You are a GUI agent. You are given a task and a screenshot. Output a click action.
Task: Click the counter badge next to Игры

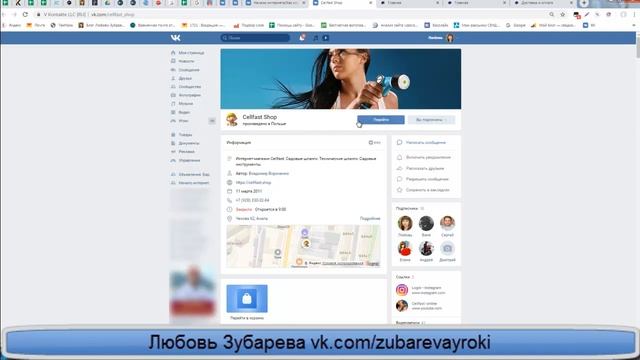pyautogui.click(x=212, y=121)
